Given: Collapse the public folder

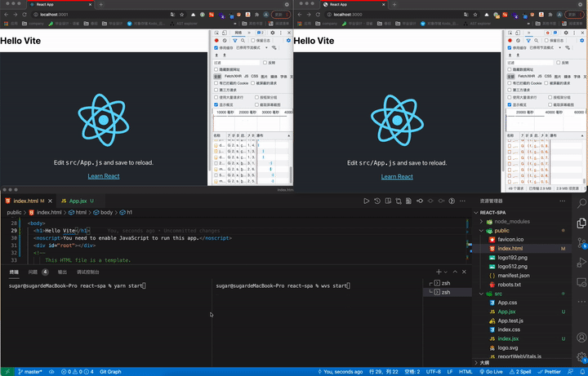Looking at the screenshot, I should [482, 231].
